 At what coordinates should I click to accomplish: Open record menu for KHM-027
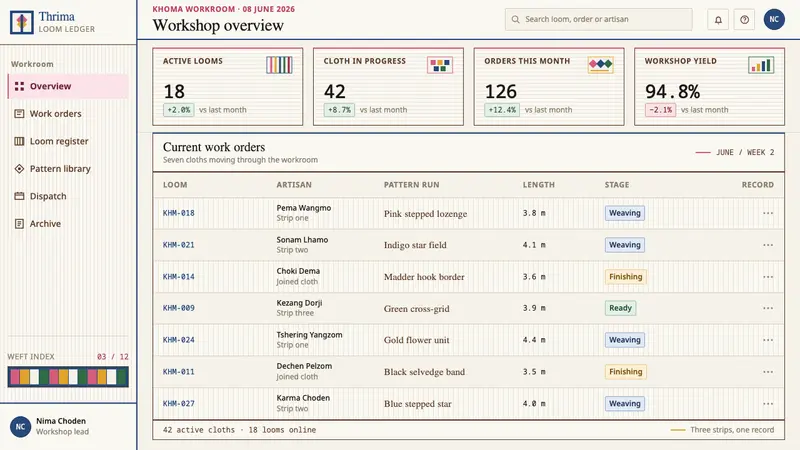(768, 404)
